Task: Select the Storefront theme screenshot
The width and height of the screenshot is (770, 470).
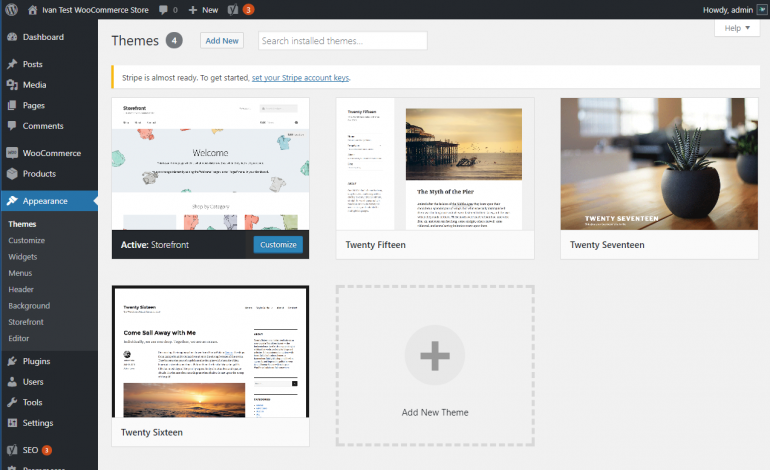Action: 210,164
